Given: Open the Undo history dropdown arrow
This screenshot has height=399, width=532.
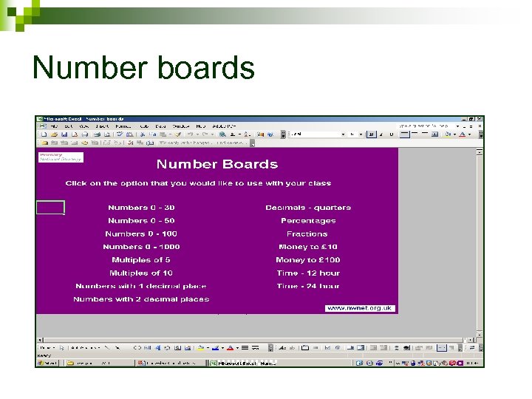Looking at the screenshot, I should [197, 134].
